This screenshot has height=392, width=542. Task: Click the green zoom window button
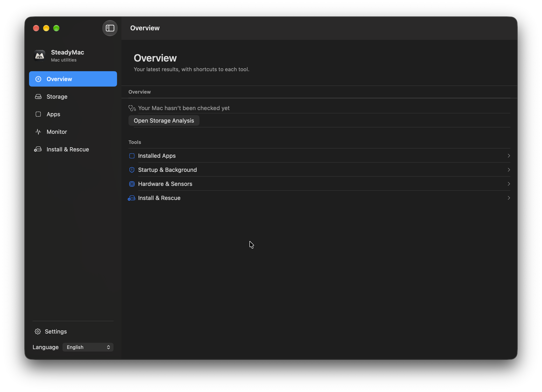click(56, 28)
